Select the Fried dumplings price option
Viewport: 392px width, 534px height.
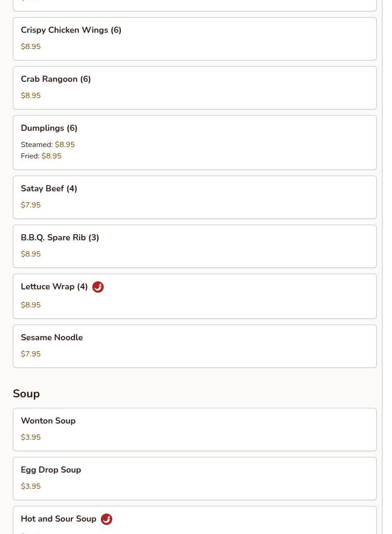click(41, 156)
